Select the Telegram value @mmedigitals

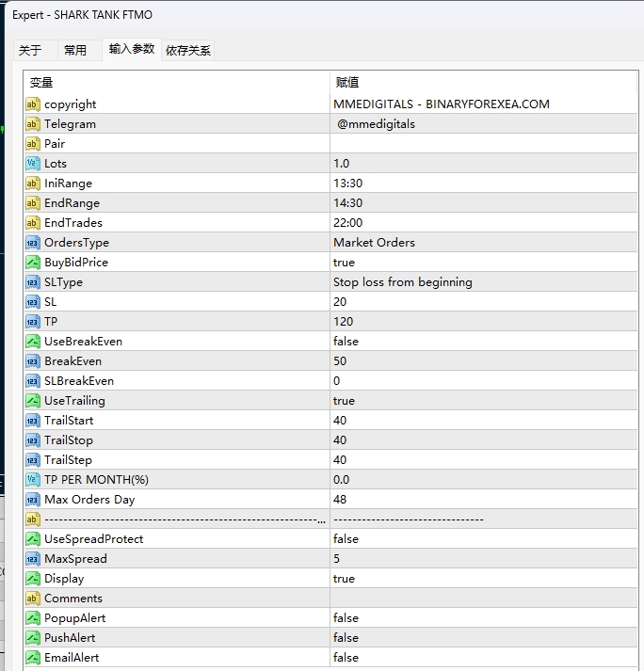point(376,124)
